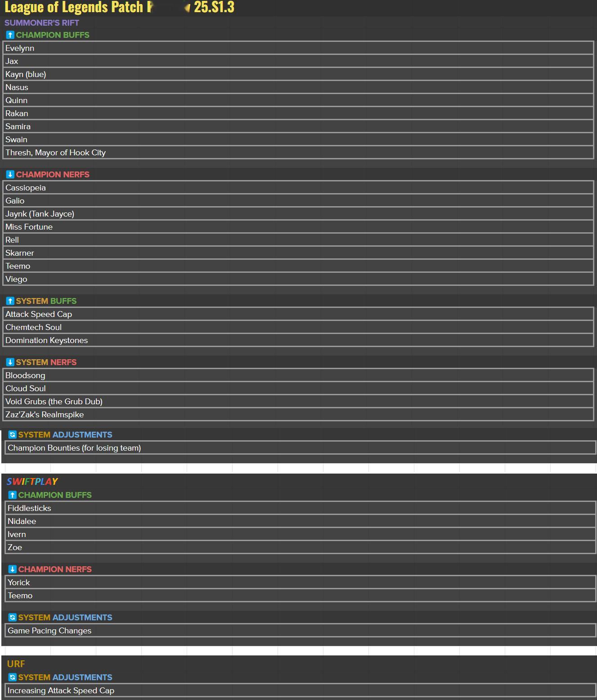The height and width of the screenshot is (700, 597).
Task: Click the Cloud Soul entry
Action: [x=298, y=388]
